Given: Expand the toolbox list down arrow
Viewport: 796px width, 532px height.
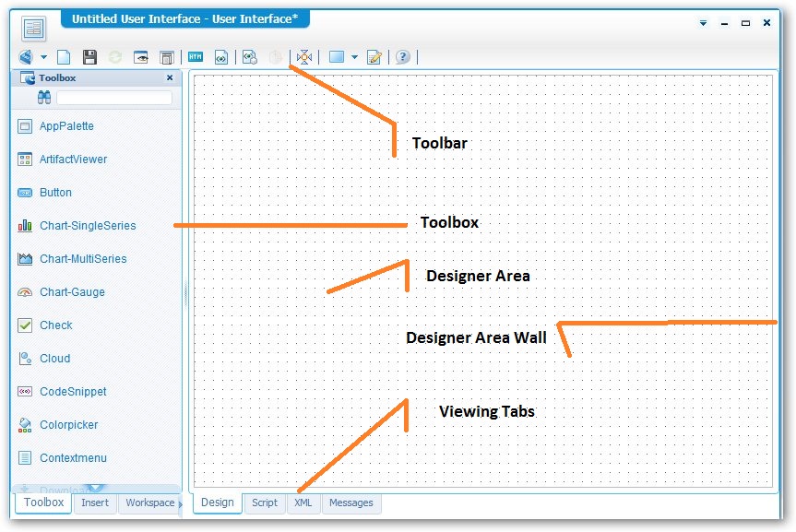Looking at the screenshot, I should [x=95, y=489].
